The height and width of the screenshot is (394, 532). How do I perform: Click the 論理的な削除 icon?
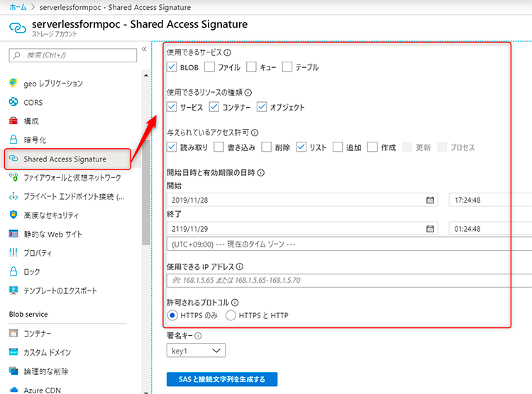pos(13,371)
